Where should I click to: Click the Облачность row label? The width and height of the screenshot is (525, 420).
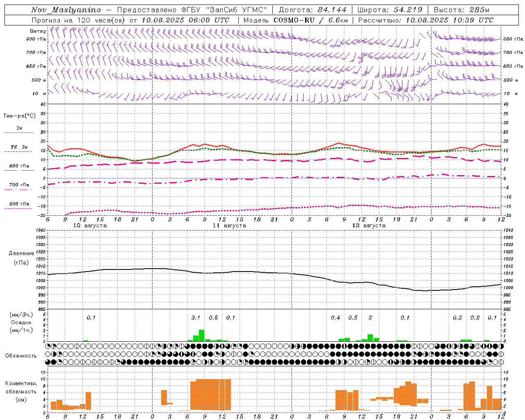(x=21, y=356)
